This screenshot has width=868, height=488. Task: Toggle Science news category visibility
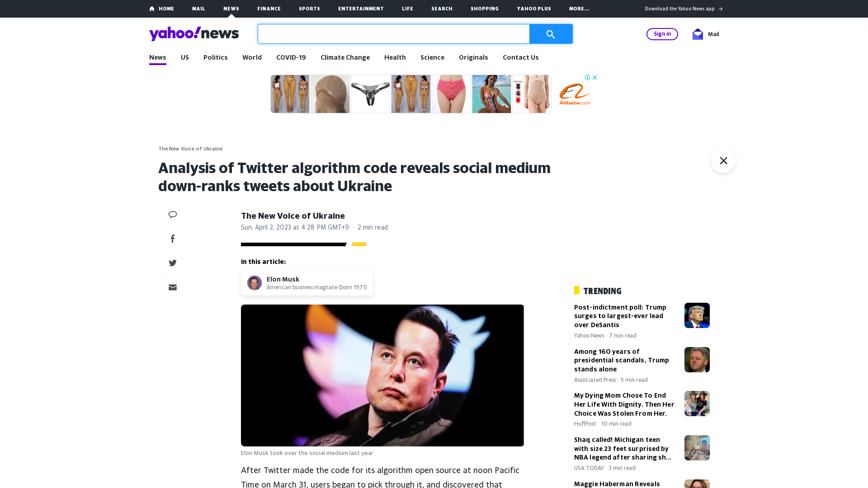(432, 57)
